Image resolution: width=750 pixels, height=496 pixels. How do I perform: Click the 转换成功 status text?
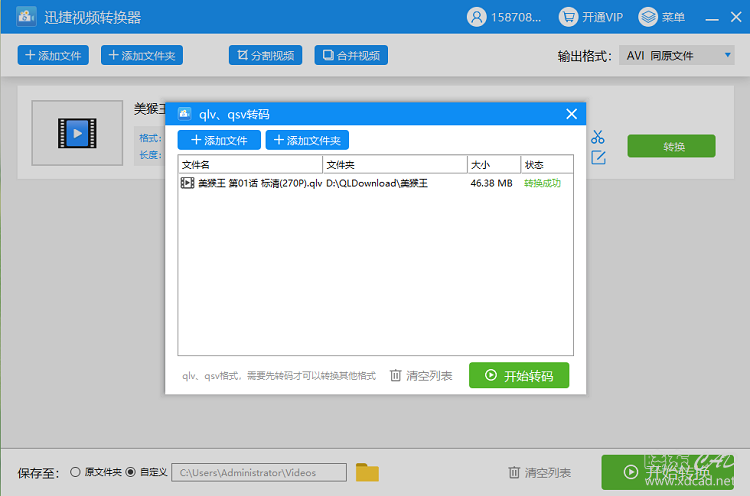click(542, 183)
